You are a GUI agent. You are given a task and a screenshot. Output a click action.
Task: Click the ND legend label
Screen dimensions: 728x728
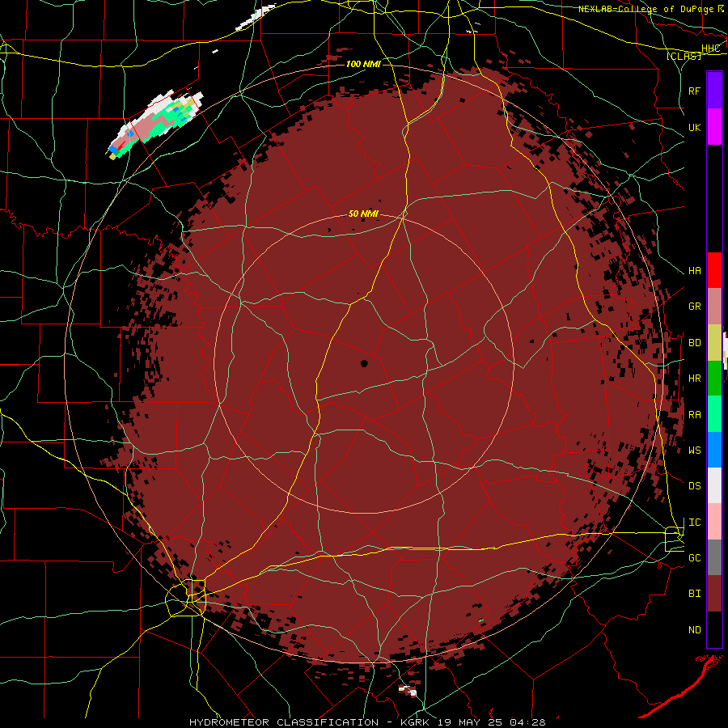[x=694, y=630]
